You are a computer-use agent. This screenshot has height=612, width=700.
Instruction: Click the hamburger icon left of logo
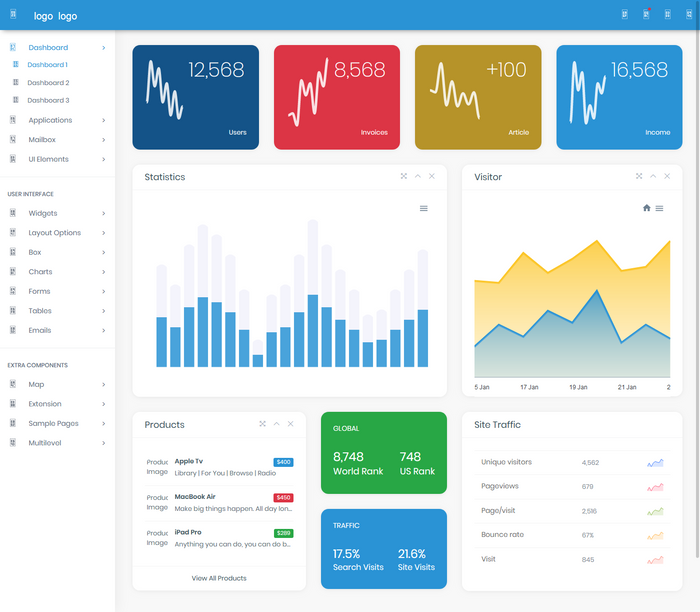click(x=13, y=14)
